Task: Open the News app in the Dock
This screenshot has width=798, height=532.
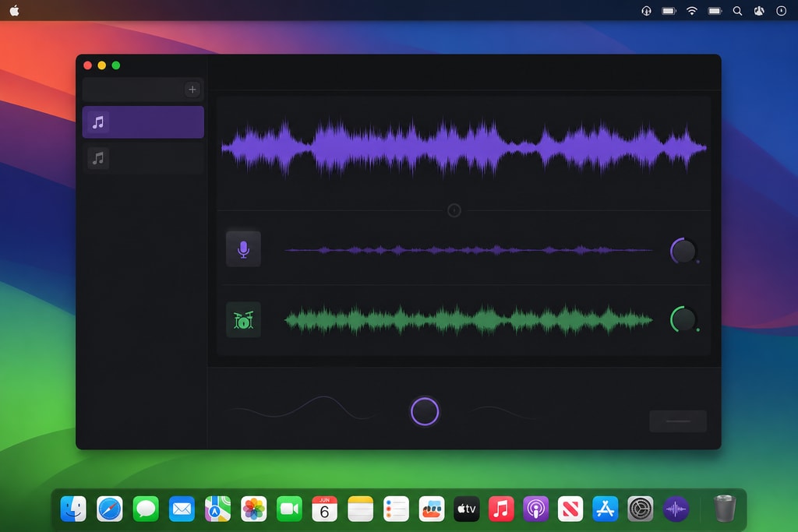Action: click(570, 509)
